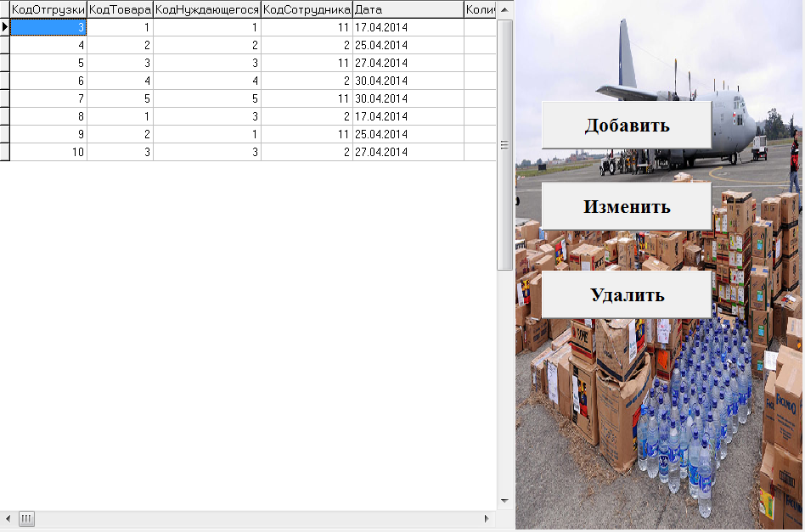Click date 30.04.2014 in row 7
Screen dimensions: 805x532
[408, 98]
